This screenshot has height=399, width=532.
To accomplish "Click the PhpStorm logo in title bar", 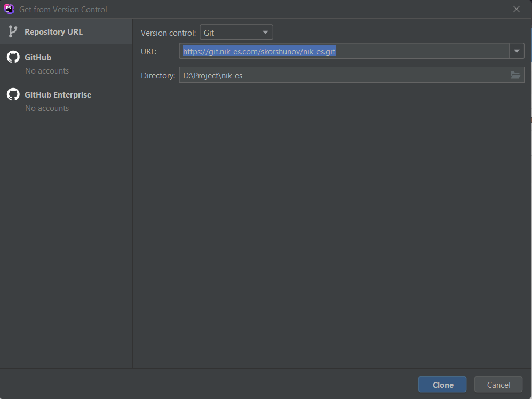I will (x=9, y=9).
